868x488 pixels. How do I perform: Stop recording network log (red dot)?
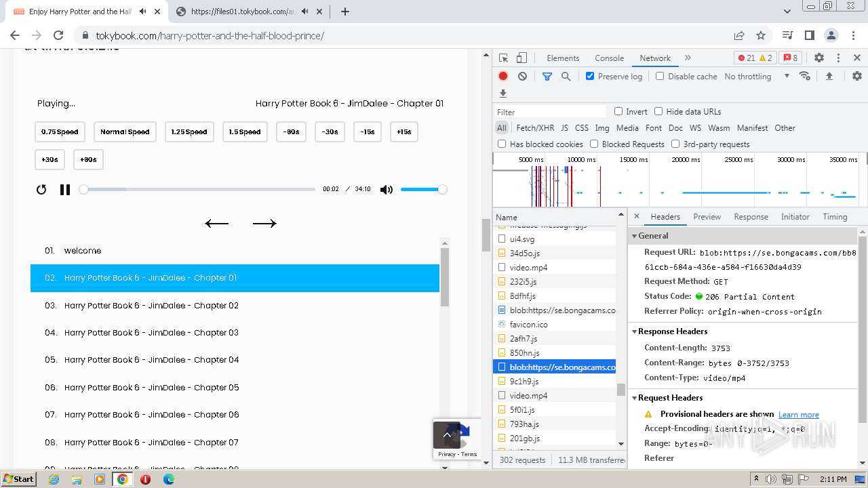(x=503, y=76)
